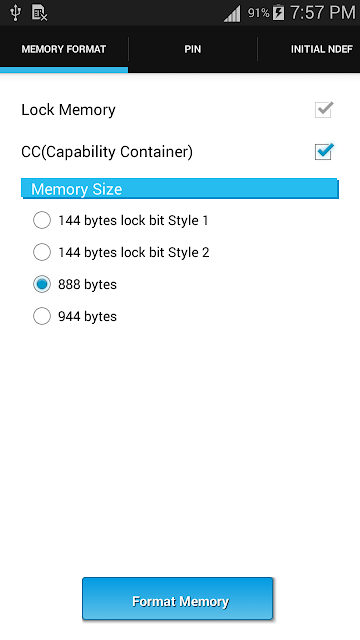Select 144 bytes lock bit Style 2

click(x=121, y=252)
